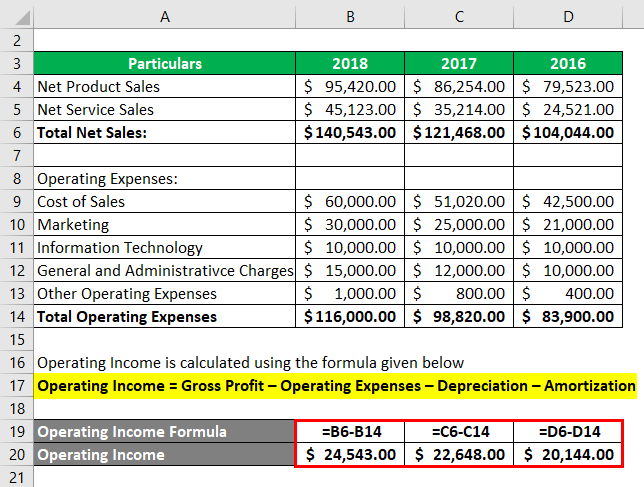Screen dimensions: 644x487
Task: Click the $15,000.00 cell
Action: coord(350,270)
